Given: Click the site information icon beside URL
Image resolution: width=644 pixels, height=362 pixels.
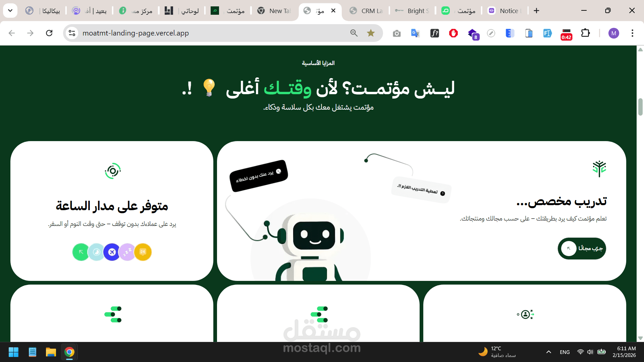Looking at the screenshot, I should click(x=72, y=33).
